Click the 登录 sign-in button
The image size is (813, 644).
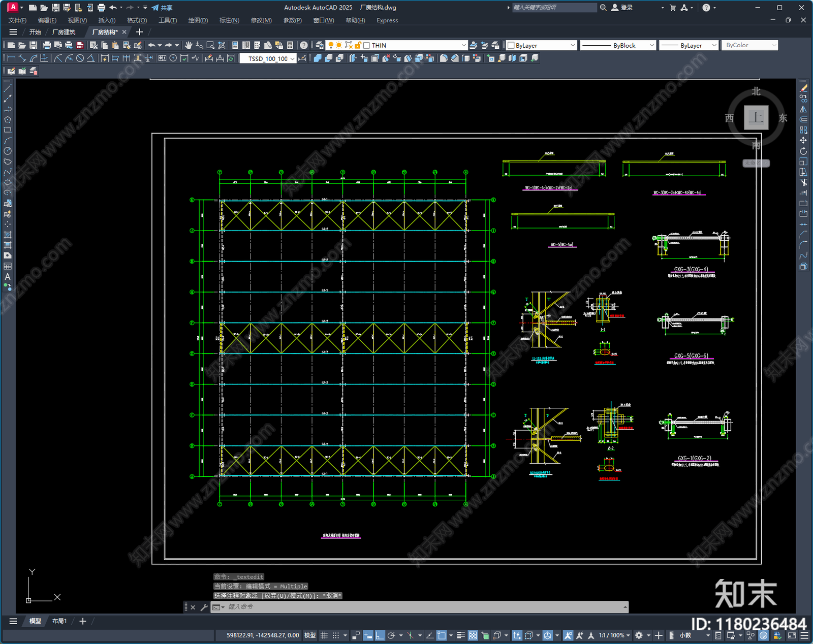[622, 8]
